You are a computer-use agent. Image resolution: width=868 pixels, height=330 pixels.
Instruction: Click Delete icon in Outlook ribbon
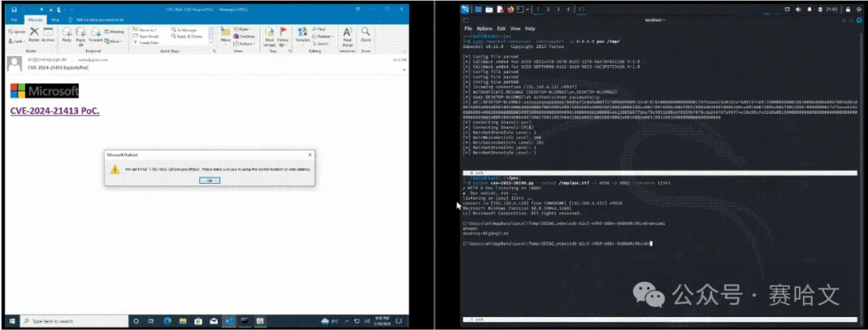coord(34,35)
